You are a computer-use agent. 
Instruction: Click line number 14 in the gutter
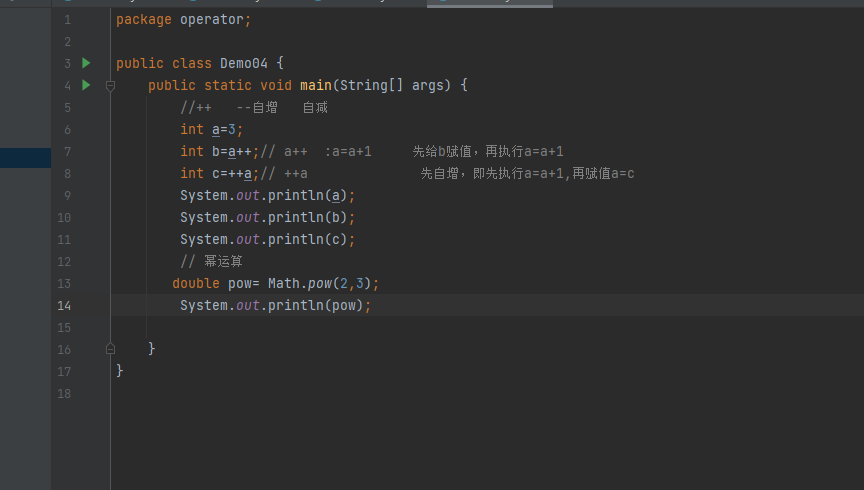tap(64, 305)
